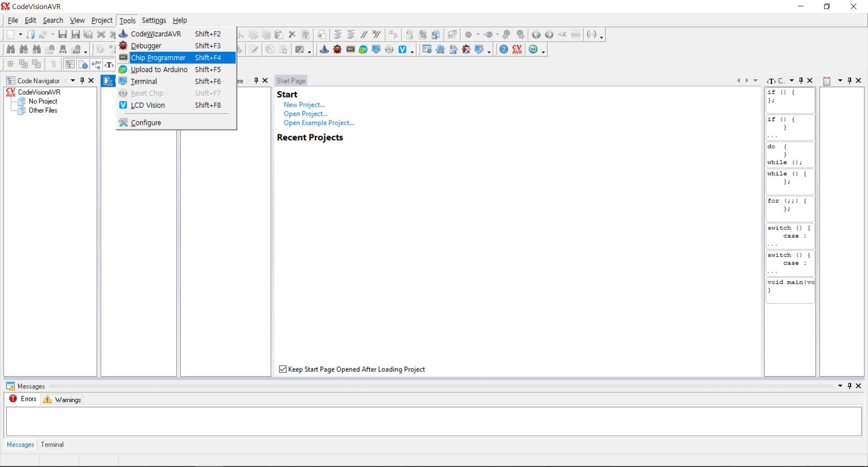The height and width of the screenshot is (467, 868).
Task: Click the Chip Programmer toolbar icon
Action: point(350,49)
